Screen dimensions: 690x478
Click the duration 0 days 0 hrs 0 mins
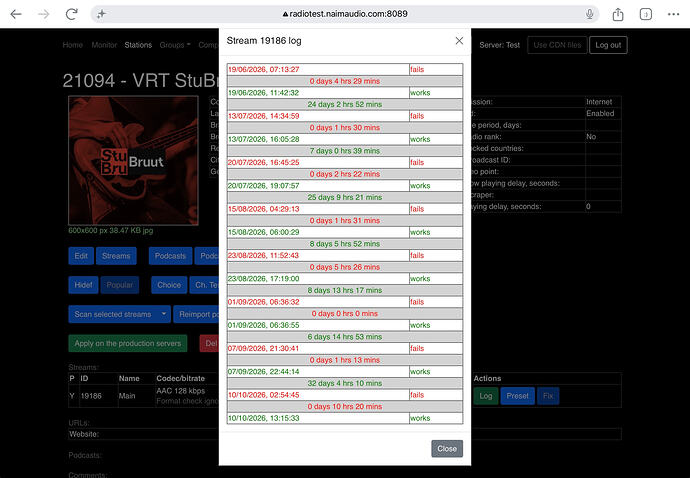click(x=345, y=313)
